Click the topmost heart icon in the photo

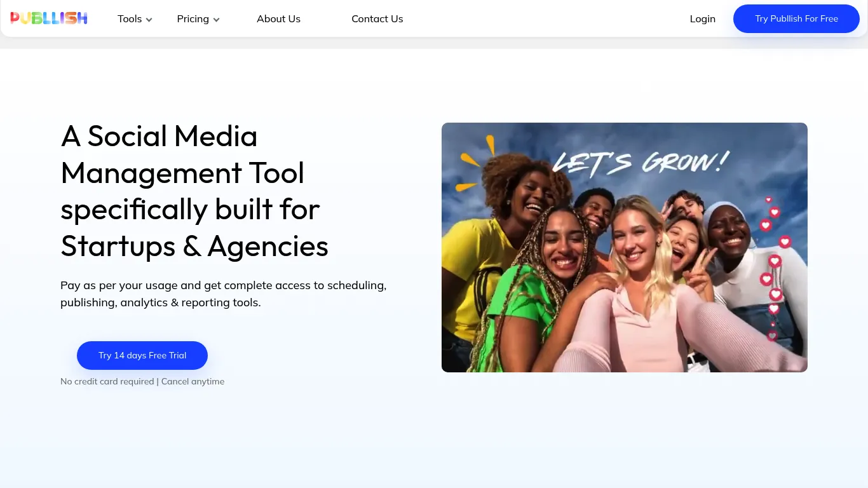point(768,200)
